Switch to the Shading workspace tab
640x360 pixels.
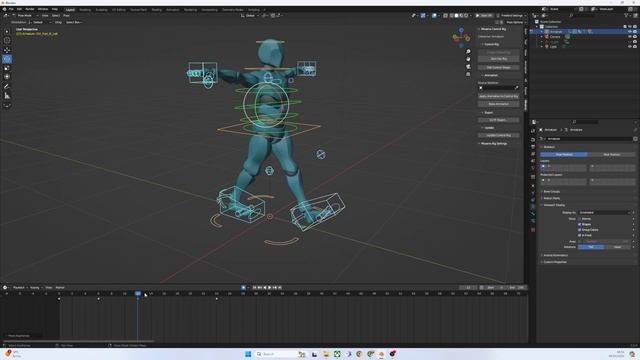(157, 9)
